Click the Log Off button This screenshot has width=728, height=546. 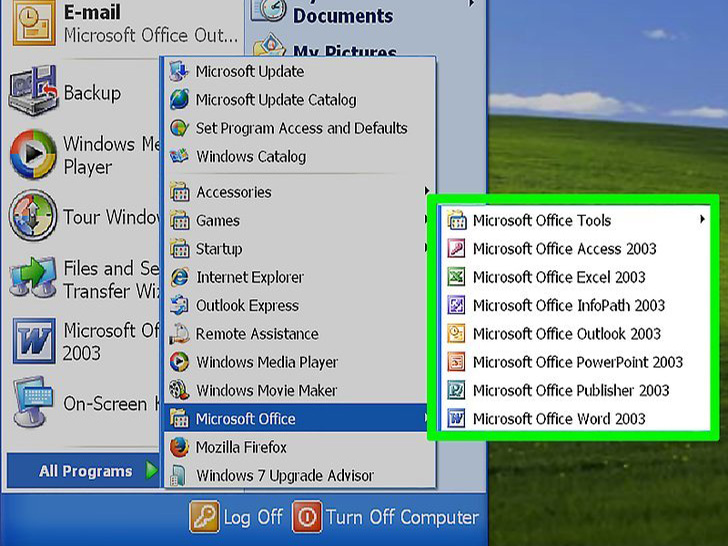click(237, 517)
